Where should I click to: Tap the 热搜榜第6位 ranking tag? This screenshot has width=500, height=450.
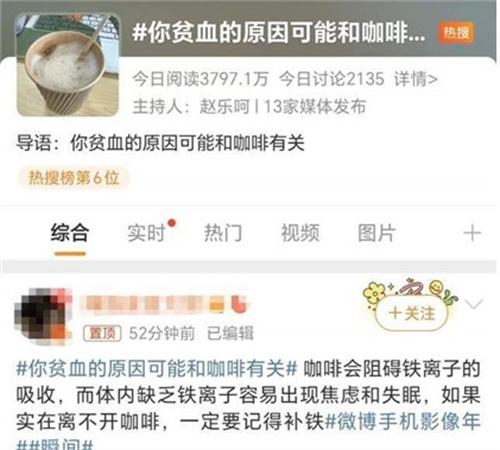coord(73,177)
